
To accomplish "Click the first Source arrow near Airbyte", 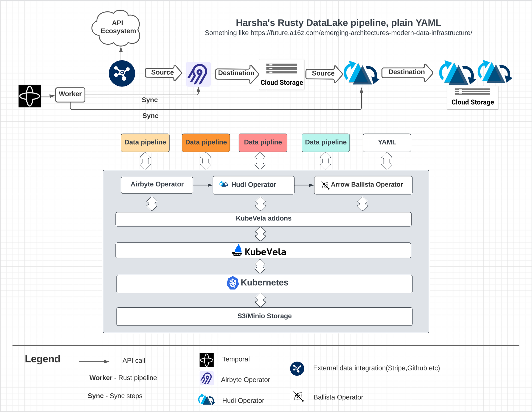I will pos(163,73).
